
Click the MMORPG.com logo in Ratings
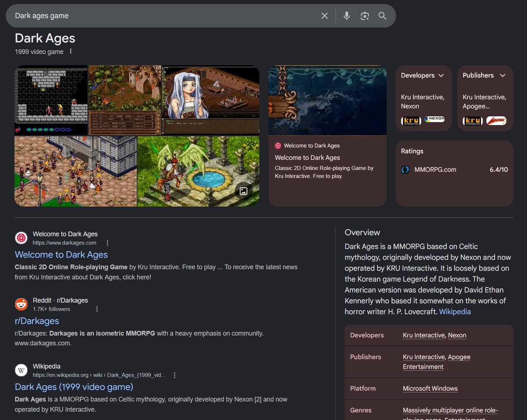pos(405,169)
